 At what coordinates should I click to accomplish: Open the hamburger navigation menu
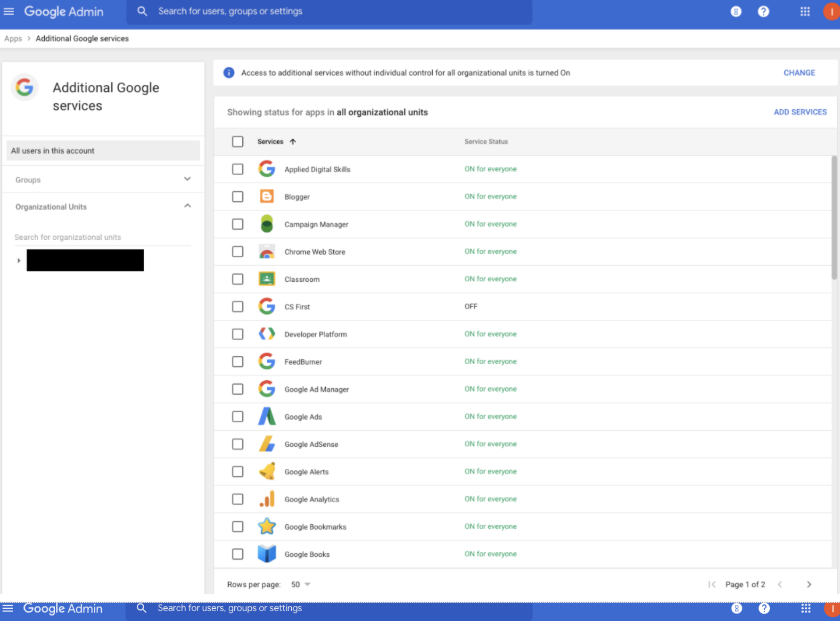tap(8, 11)
